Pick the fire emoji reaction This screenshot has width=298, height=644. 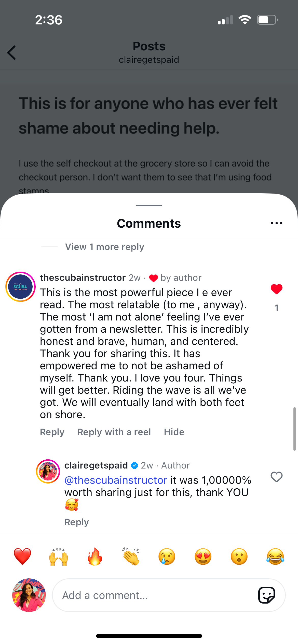tap(95, 557)
